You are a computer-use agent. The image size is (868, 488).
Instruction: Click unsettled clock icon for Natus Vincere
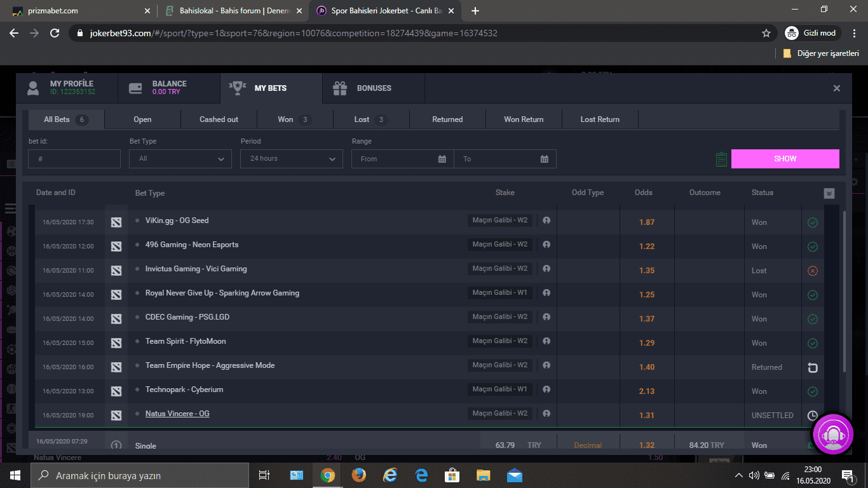(x=812, y=416)
